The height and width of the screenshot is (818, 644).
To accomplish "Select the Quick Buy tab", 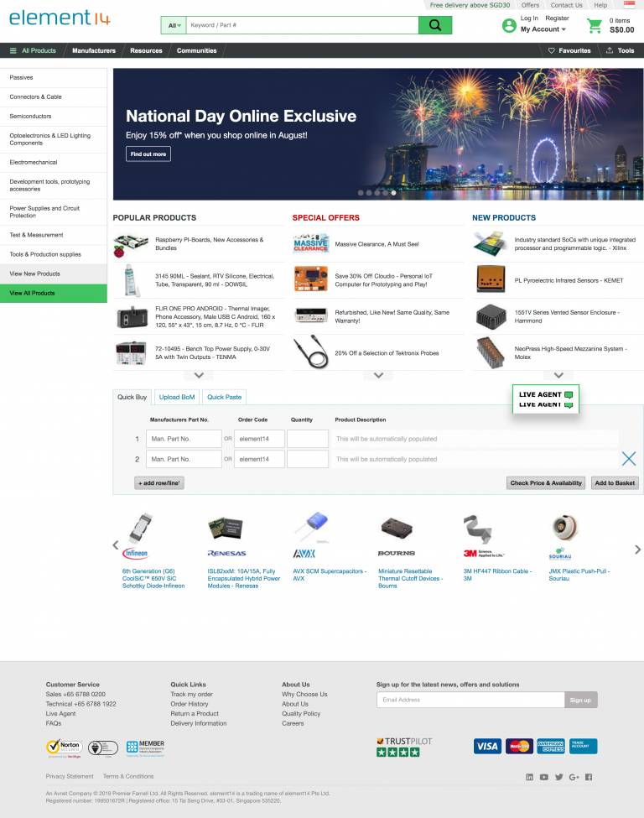I will coord(132,397).
